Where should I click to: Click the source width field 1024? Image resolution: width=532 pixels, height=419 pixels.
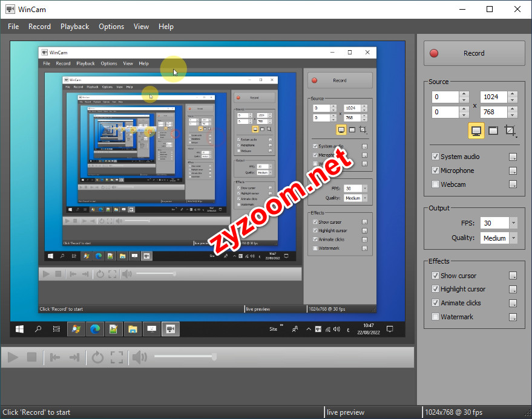pyautogui.click(x=494, y=97)
